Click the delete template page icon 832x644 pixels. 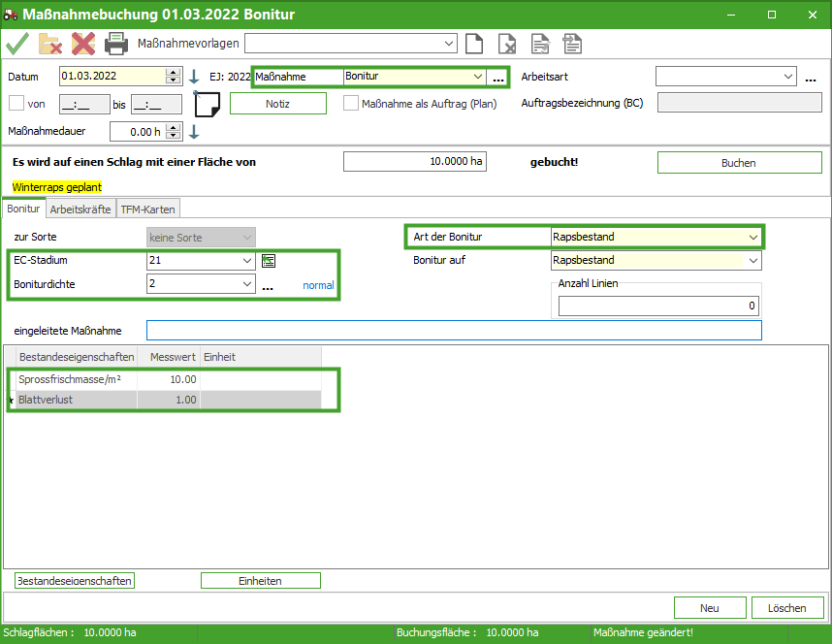(507, 44)
